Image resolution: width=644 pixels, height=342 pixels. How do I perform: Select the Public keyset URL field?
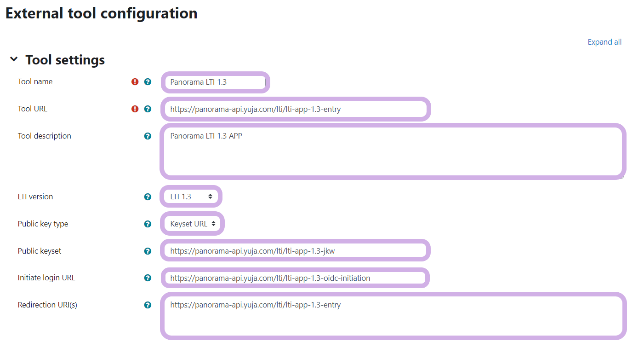[296, 251]
